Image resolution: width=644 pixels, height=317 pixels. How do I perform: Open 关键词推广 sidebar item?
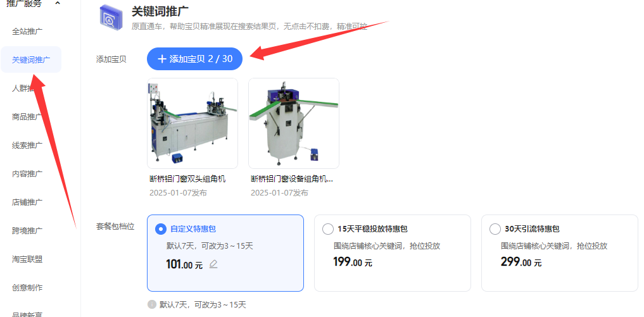pyautogui.click(x=31, y=59)
